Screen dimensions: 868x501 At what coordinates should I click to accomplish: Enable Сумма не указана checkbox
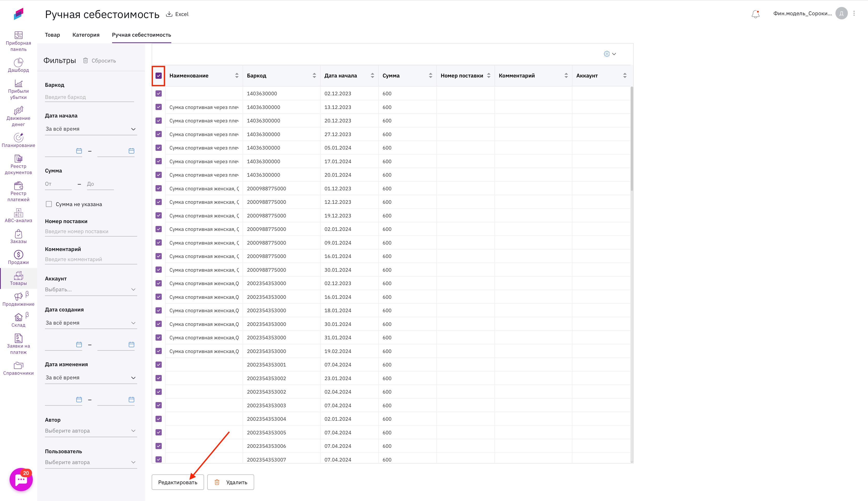tap(49, 204)
